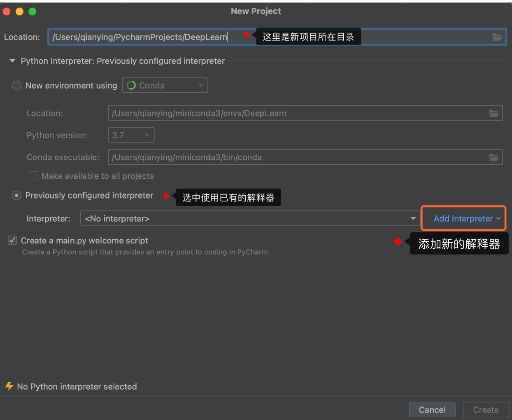Select New environment using radio button
This screenshot has width=512, height=420.
click(16, 86)
